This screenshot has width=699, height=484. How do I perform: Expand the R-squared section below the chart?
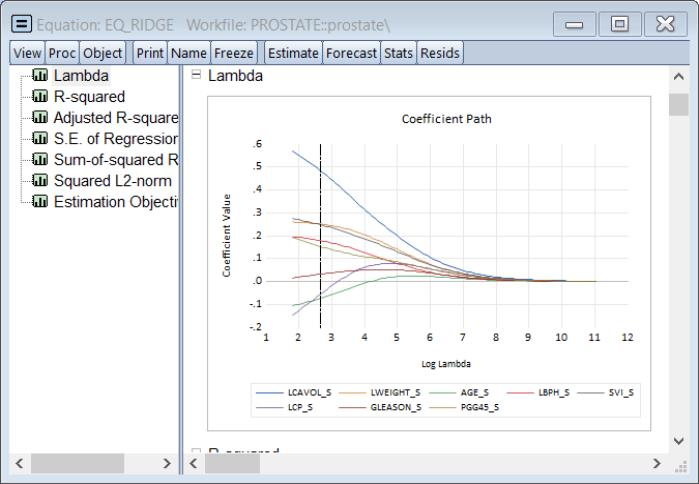tap(196, 454)
